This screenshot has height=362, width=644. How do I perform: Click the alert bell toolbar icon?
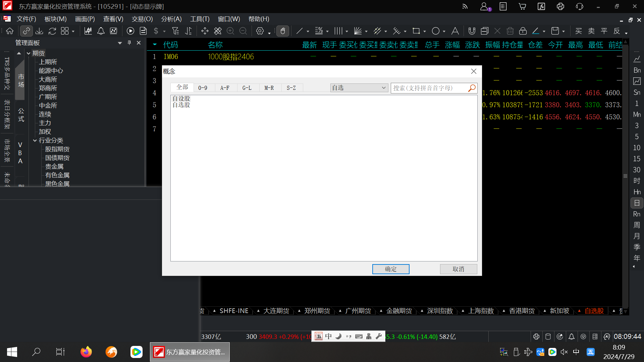101,31
